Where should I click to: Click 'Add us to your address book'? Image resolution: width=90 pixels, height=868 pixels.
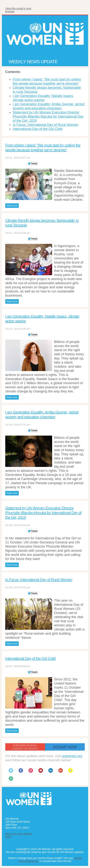[x=19, y=835]
